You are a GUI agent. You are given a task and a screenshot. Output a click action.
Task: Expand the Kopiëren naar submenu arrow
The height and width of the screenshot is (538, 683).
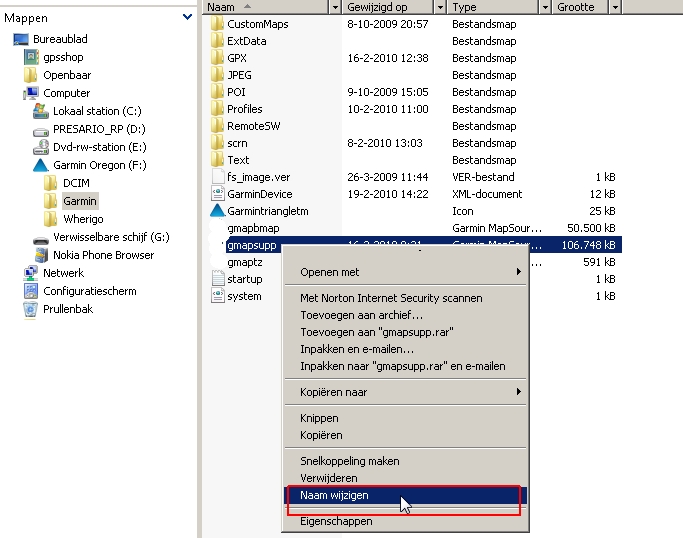tap(518, 392)
